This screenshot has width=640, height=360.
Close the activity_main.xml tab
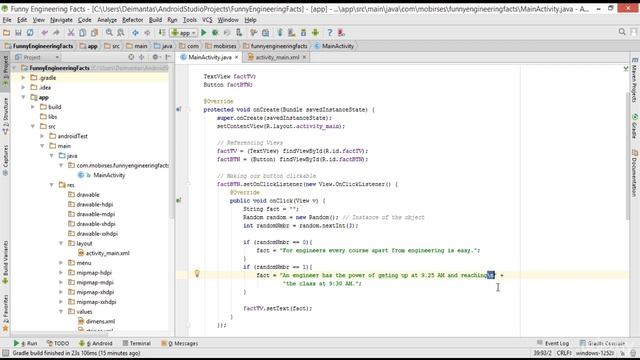point(304,57)
